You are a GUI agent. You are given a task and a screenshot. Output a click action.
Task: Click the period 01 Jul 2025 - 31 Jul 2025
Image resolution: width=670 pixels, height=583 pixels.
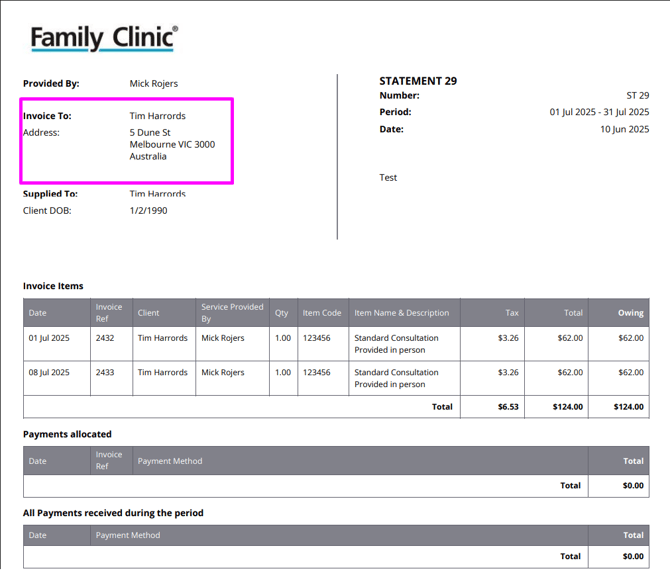[599, 113]
